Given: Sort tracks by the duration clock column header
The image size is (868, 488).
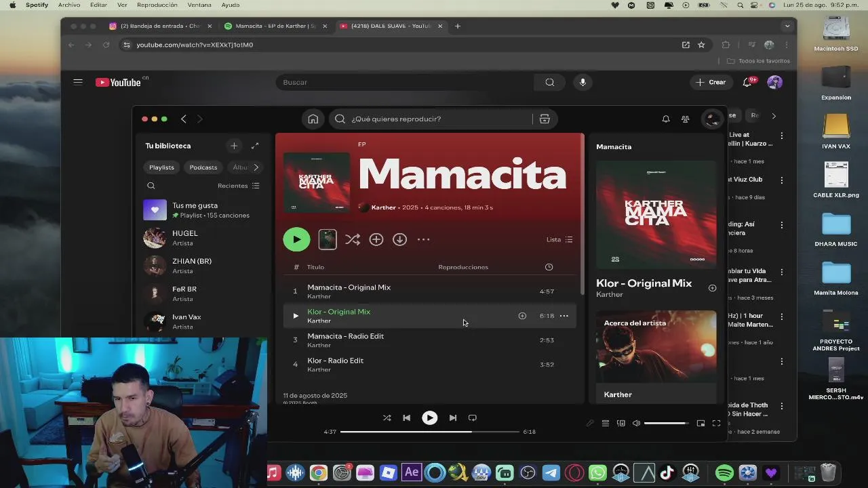Looking at the screenshot, I should click(x=549, y=267).
